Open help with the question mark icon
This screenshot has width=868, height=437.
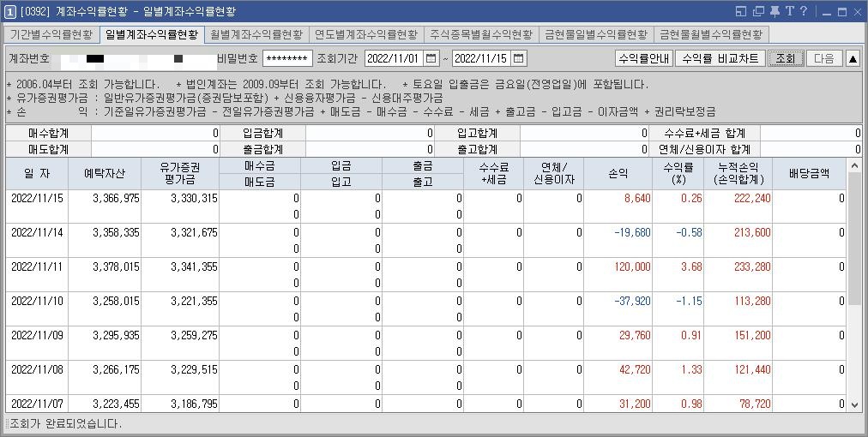click(804, 12)
